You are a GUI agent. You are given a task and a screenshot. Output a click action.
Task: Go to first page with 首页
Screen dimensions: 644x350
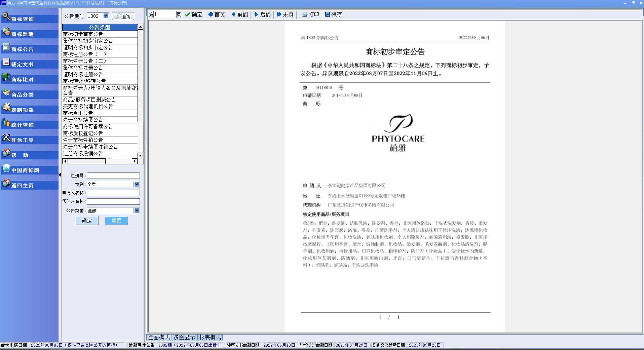[216, 14]
